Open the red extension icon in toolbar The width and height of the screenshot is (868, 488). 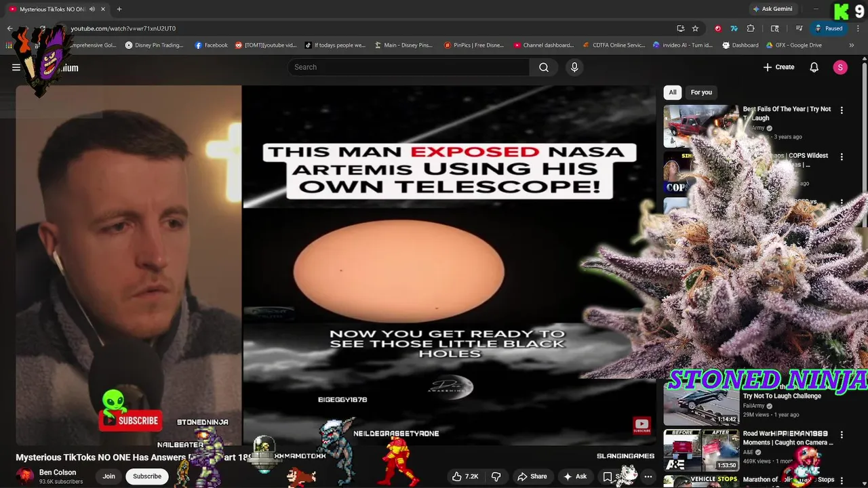[x=718, y=28]
